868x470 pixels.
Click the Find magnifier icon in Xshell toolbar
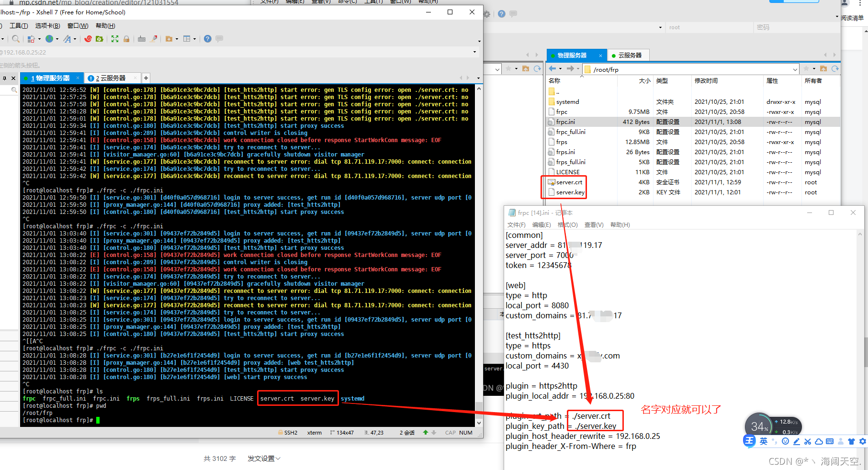pos(16,39)
